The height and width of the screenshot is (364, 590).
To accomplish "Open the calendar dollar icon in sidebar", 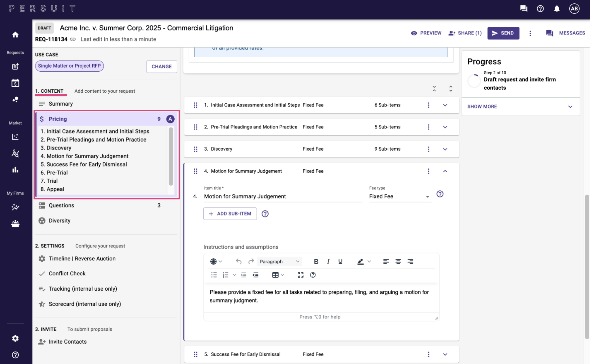I will [15, 83].
